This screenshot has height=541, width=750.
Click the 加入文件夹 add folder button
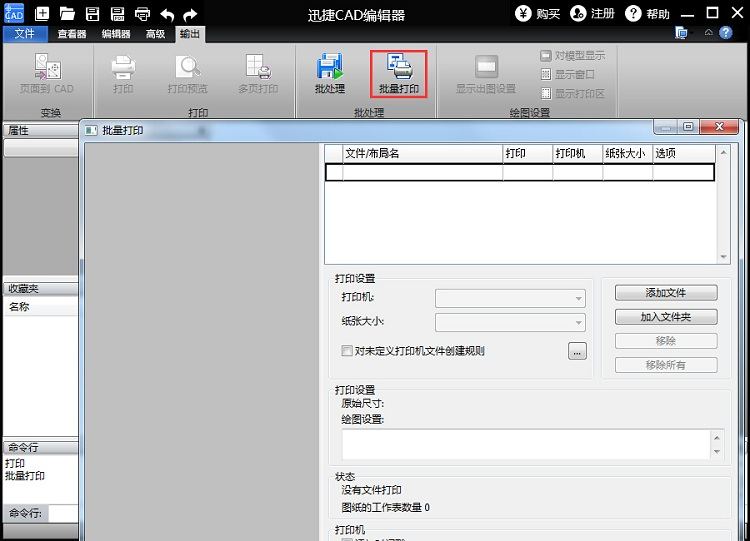click(x=666, y=317)
